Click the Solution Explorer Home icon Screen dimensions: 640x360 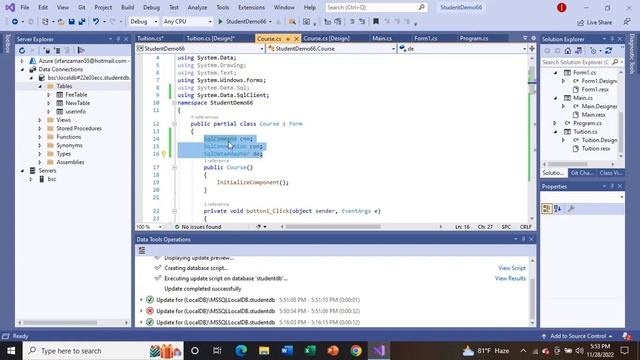[x=568, y=51]
